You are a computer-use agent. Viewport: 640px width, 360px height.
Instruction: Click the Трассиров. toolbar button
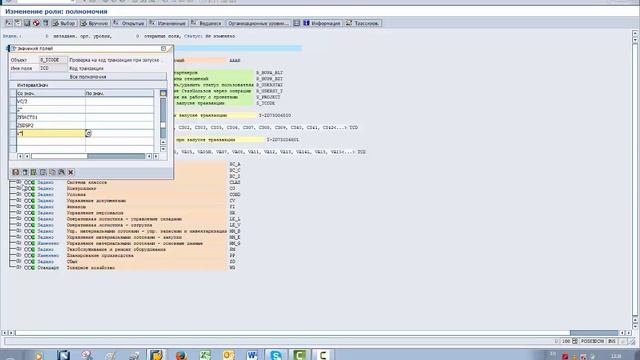coord(363,23)
